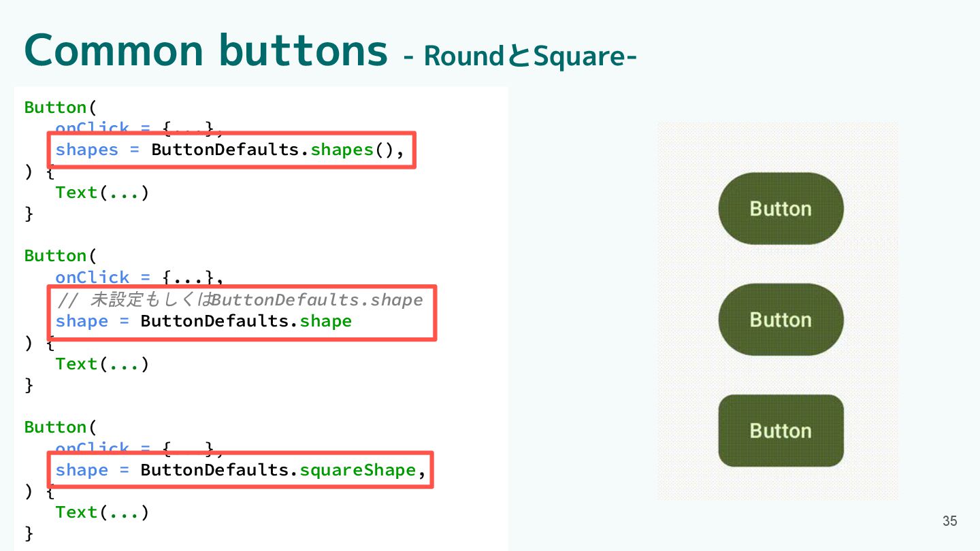This screenshot has width=980, height=551.
Task: Select the 'shapes = ButtonDefaults.shapes()' highlighted line
Action: click(231, 150)
